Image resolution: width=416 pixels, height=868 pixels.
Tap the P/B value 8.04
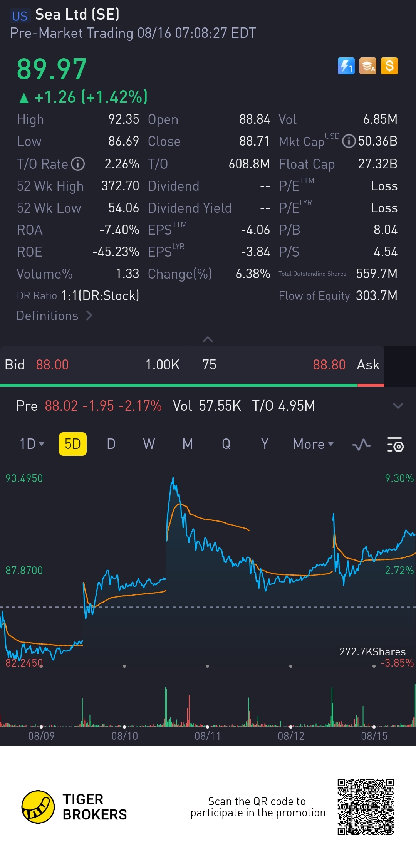point(385,230)
